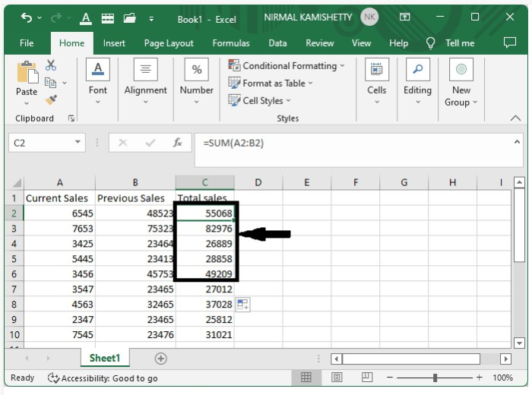This screenshot has height=395, width=532.
Task: Switch to Normal view in status bar
Action: pos(306,378)
